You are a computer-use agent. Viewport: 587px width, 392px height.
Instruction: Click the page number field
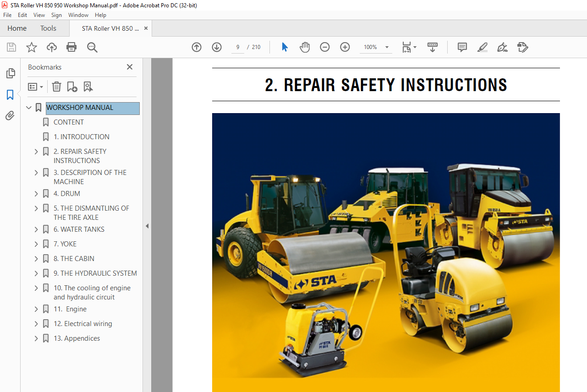coord(238,47)
